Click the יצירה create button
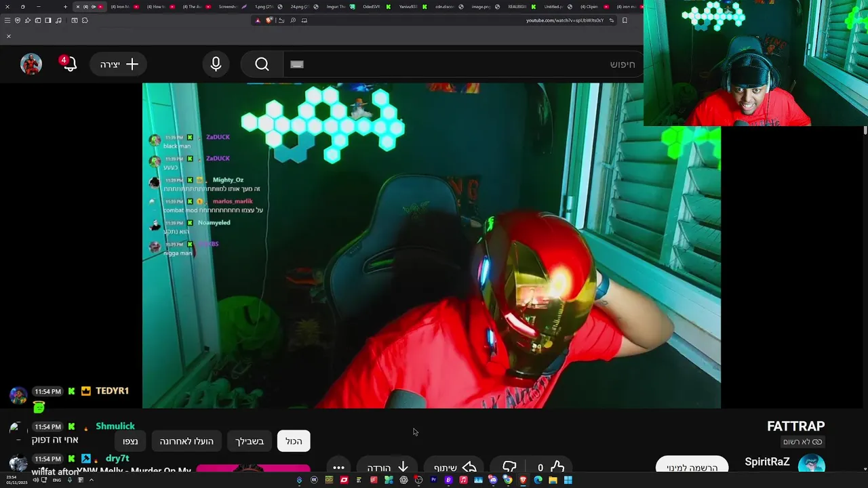Screen dimensions: 868x488 pos(119,64)
